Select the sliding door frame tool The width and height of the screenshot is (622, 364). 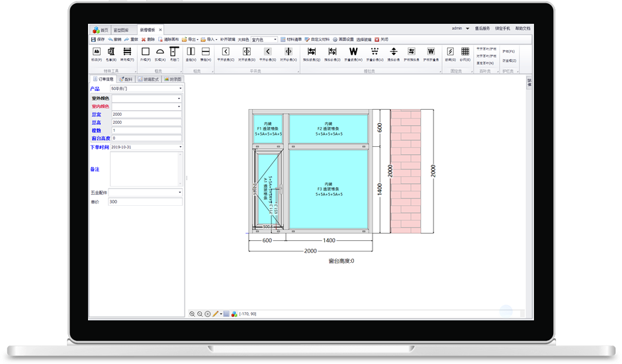174,54
